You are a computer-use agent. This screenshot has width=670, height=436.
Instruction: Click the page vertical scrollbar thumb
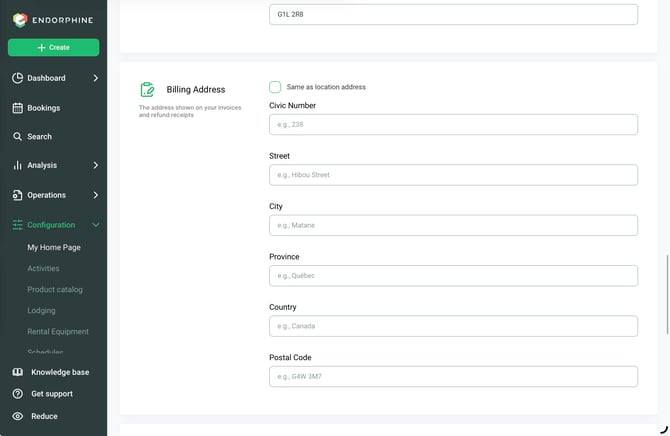point(667,295)
